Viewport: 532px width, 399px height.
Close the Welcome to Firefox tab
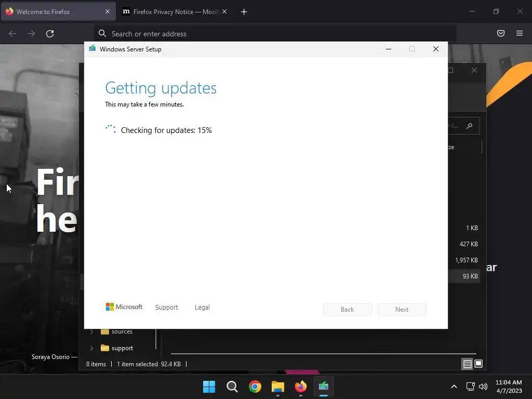click(x=108, y=11)
